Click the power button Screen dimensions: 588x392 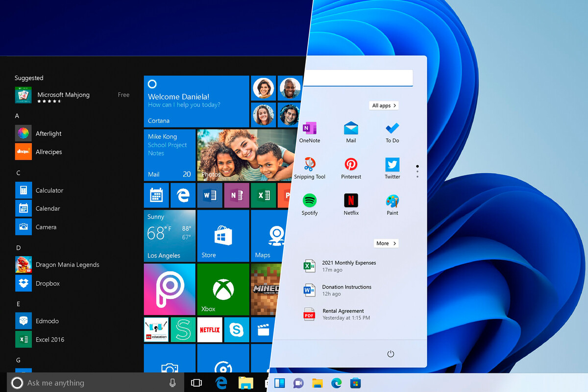(x=391, y=354)
